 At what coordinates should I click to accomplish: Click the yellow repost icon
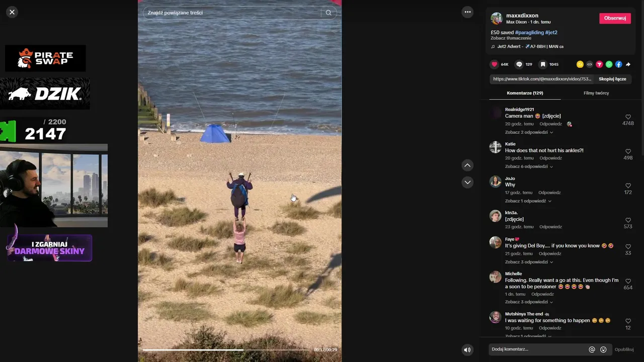point(580,64)
